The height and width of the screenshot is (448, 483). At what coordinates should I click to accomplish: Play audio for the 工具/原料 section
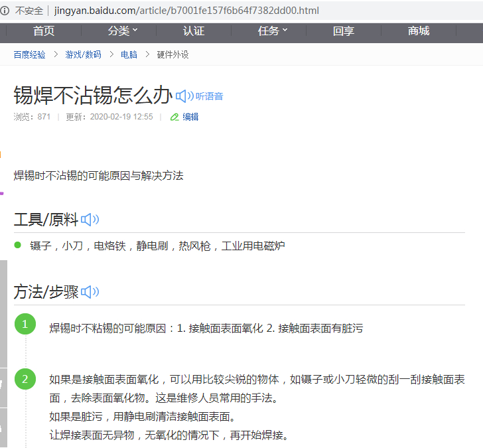(x=90, y=220)
